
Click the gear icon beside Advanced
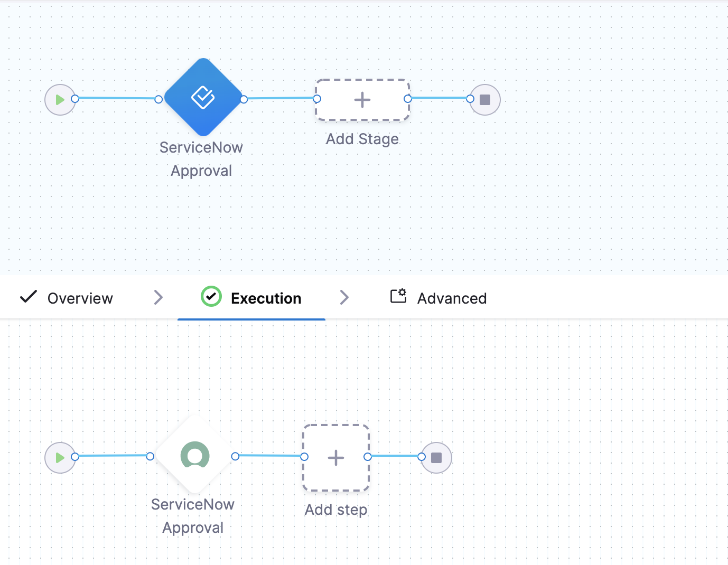tap(398, 296)
